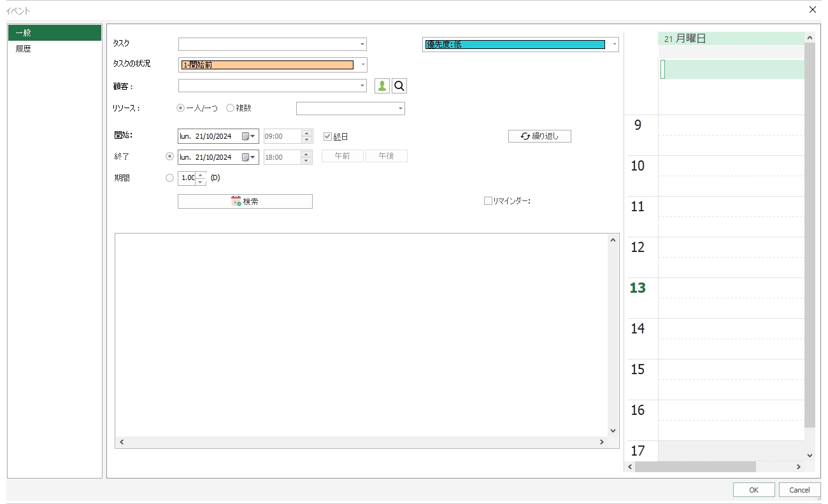Confirm with the OK button
828x504 pixels.
click(x=753, y=490)
